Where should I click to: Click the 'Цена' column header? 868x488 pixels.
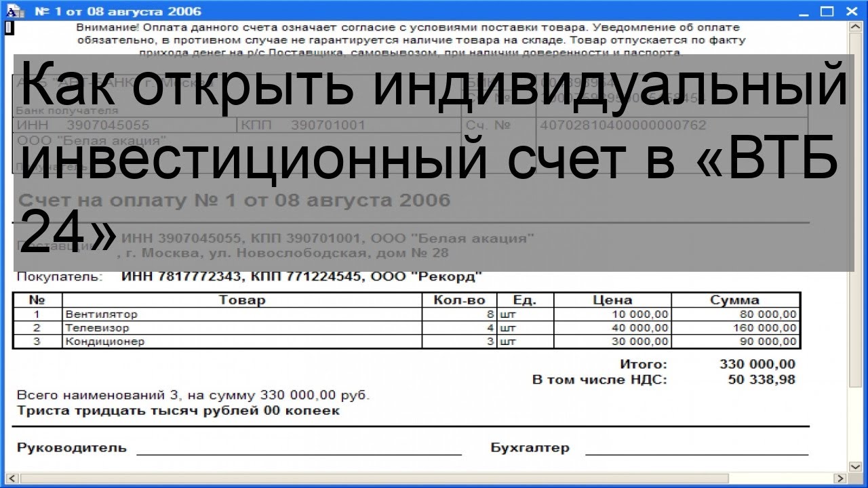(x=612, y=300)
